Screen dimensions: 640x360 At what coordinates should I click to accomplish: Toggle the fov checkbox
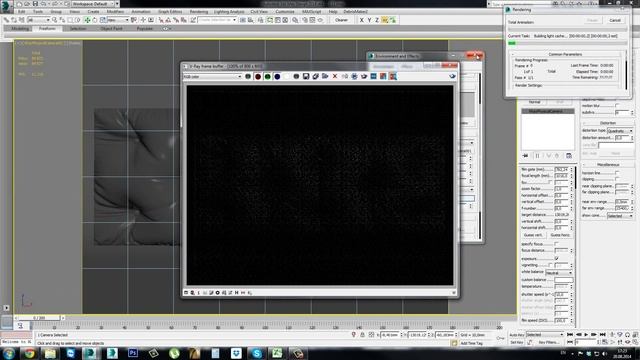point(550,182)
